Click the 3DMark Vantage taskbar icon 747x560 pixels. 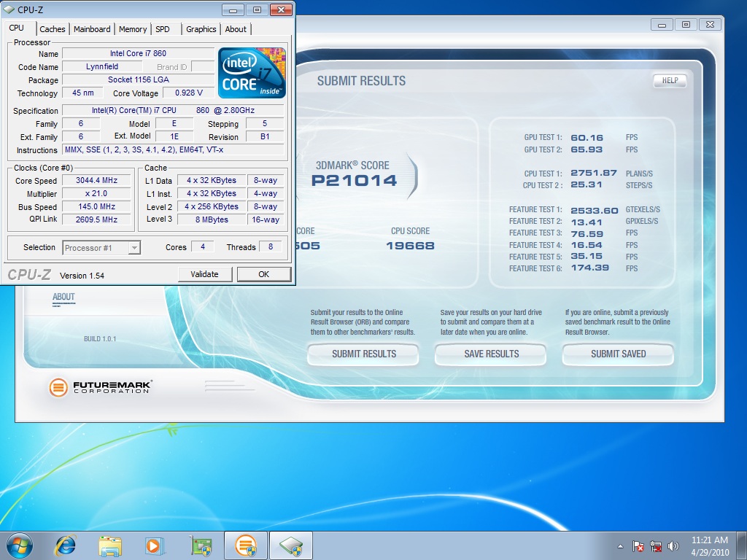pyautogui.click(x=246, y=545)
